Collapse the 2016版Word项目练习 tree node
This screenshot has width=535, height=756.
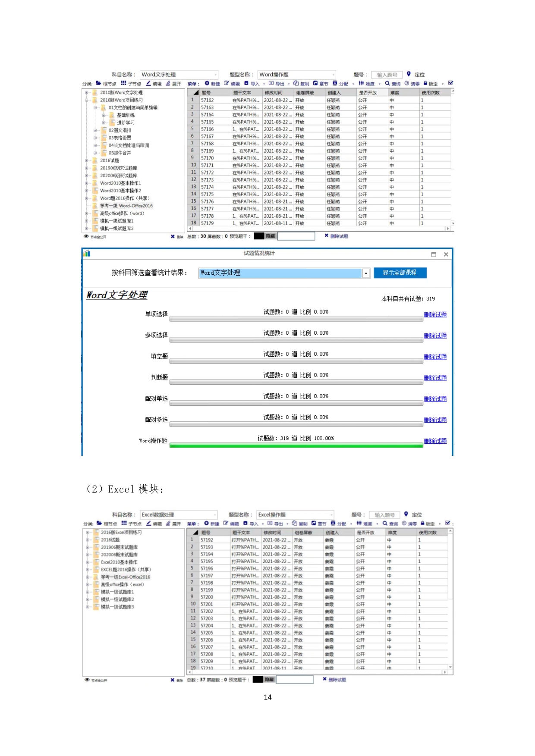click(x=86, y=100)
